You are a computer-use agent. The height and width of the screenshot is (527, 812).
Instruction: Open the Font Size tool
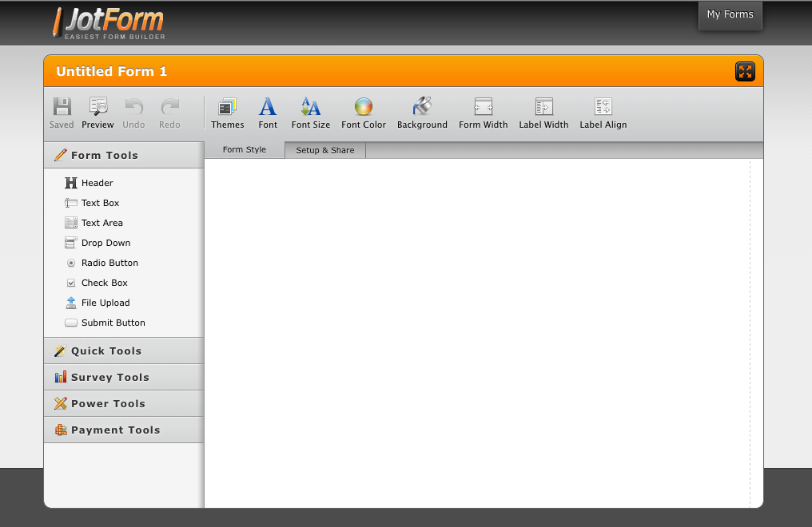pyautogui.click(x=310, y=107)
